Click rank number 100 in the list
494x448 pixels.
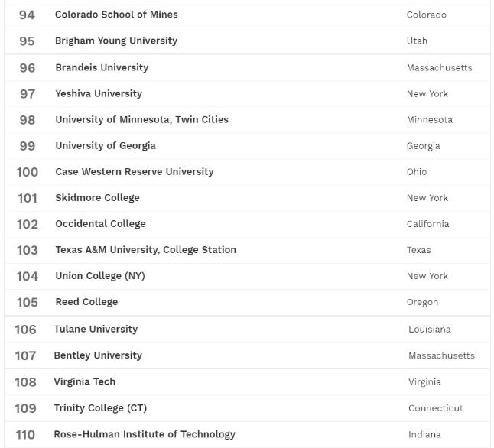tap(28, 172)
